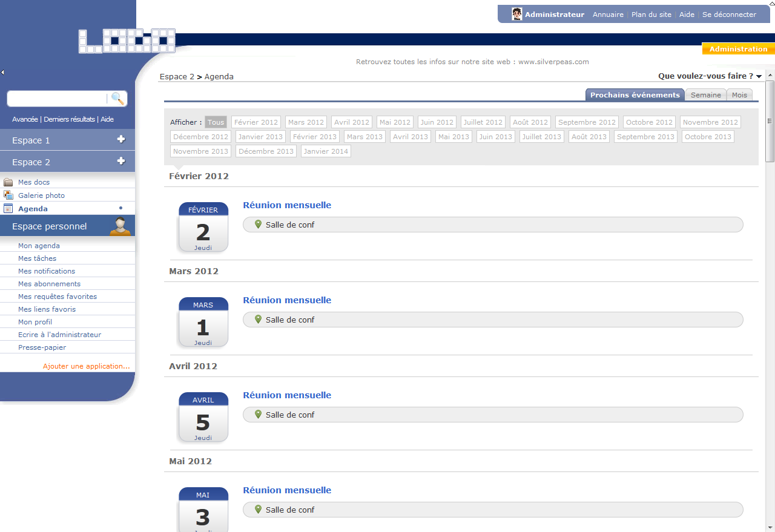The height and width of the screenshot is (532, 775).
Task: Click the Galerie photo icon
Action: coord(8,195)
